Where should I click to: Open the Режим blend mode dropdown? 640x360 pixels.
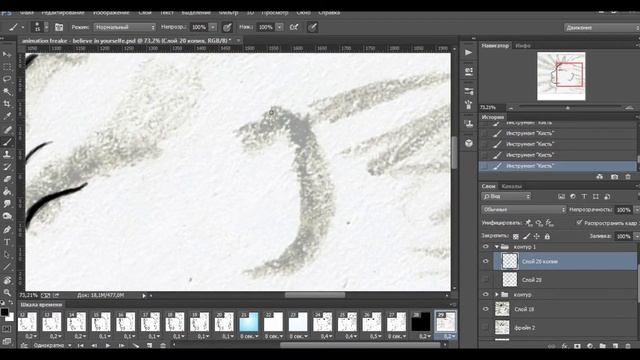coord(124,27)
